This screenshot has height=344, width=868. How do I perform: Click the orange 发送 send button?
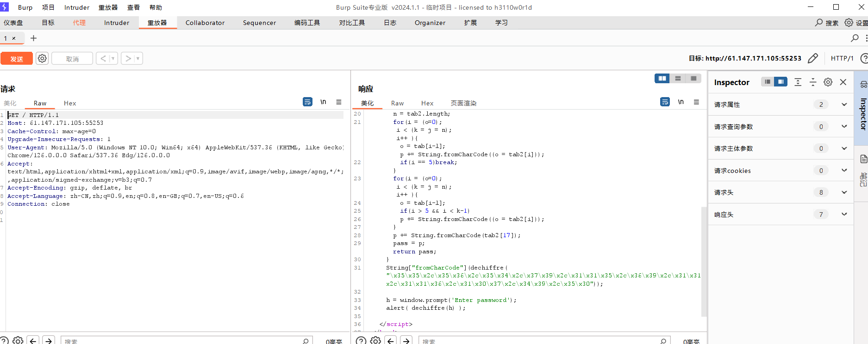17,59
